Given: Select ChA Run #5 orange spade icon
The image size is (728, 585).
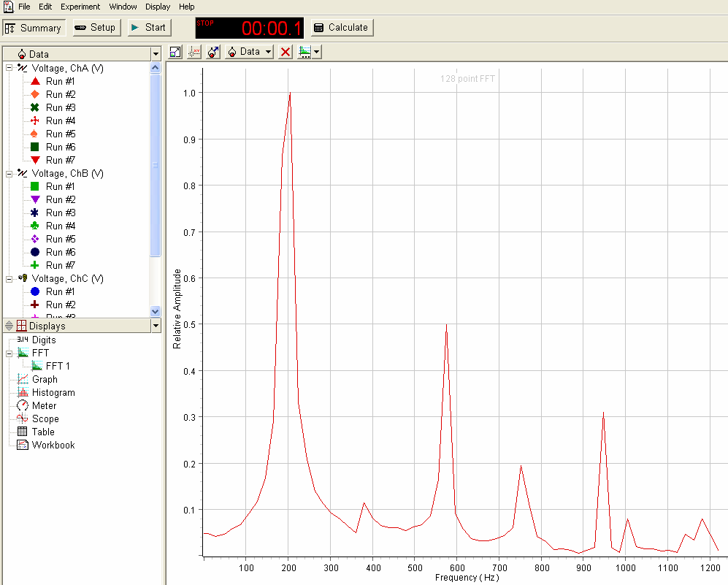Looking at the screenshot, I should click(35, 134).
